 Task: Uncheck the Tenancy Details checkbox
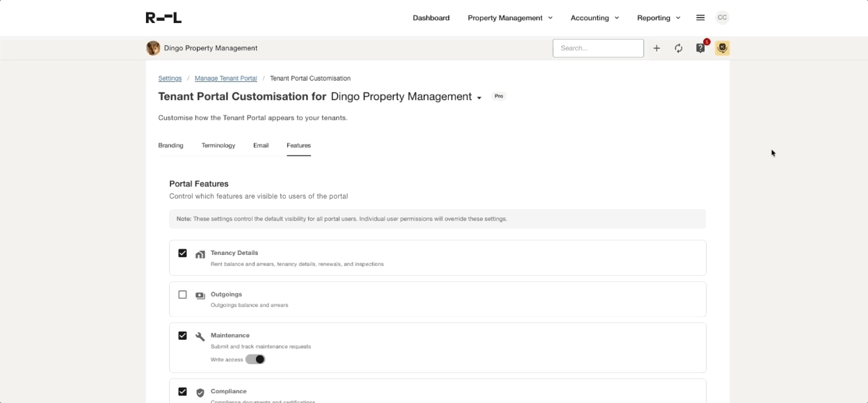click(182, 254)
